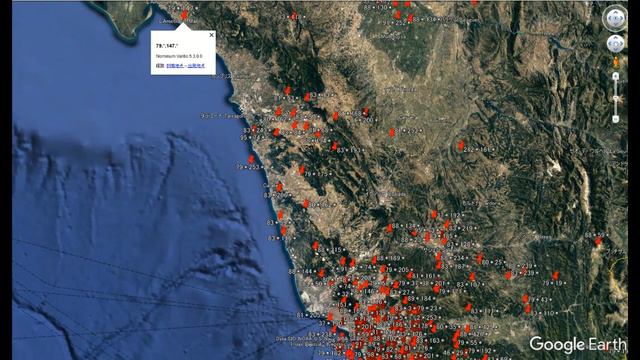Select the red pin labeled 88 • 134
This screenshot has width=640, height=360.
pyautogui.click(x=390, y=228)
